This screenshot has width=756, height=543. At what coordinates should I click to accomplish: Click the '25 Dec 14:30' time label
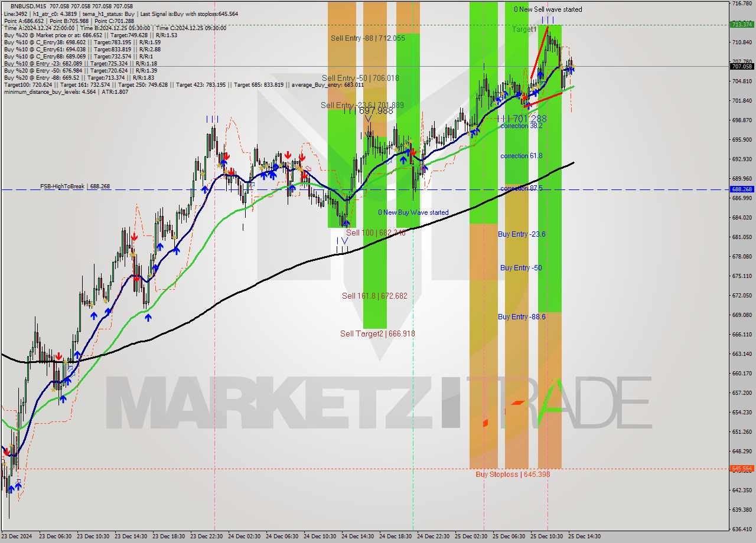pyautogui.click(x=584, y=537)
